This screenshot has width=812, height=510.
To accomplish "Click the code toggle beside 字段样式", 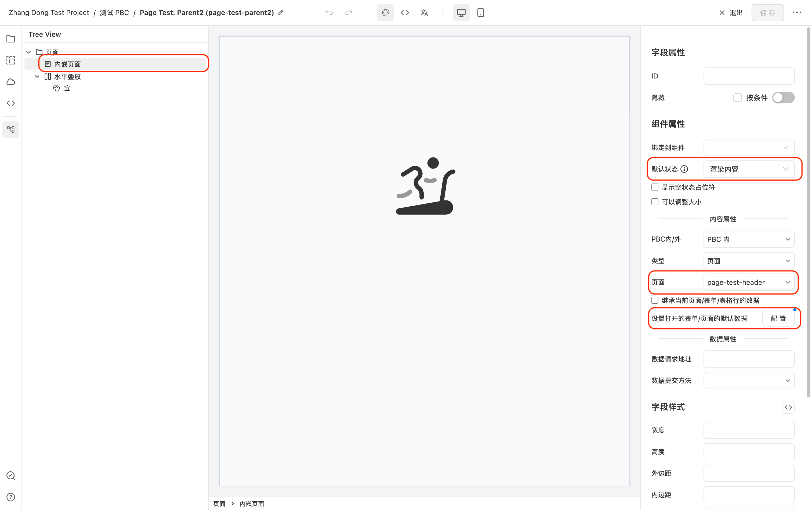I will pos(788,407).
